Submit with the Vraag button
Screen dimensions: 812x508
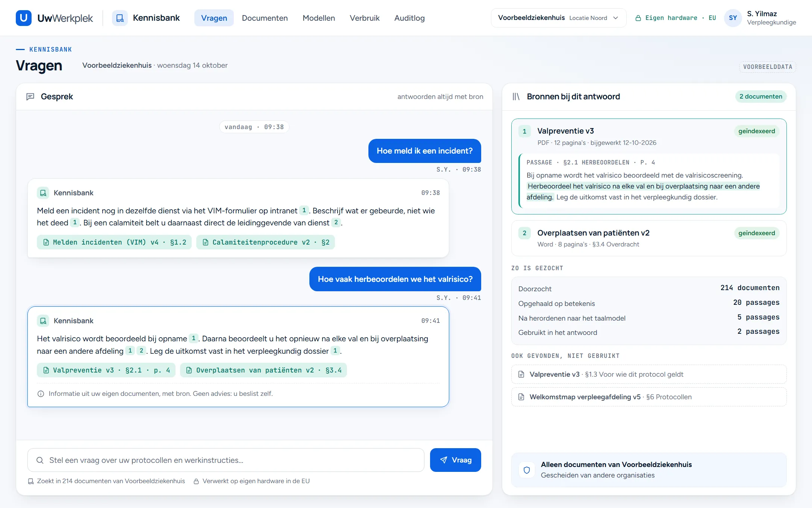pos(455,460)
